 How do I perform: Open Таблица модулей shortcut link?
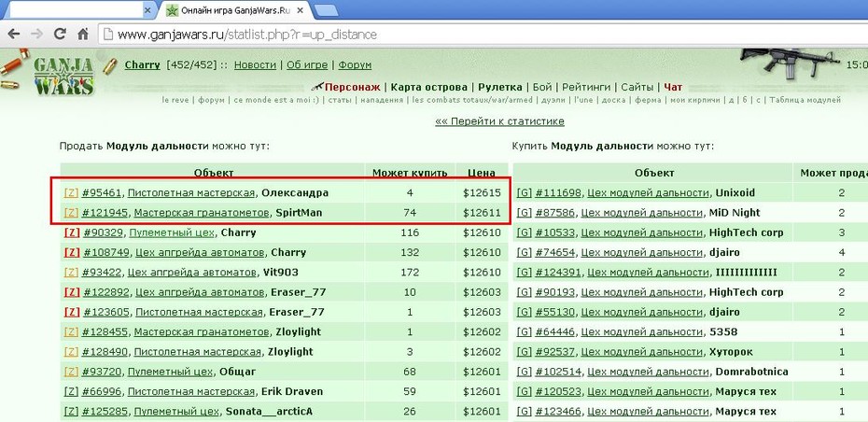[x=805, y=100]
